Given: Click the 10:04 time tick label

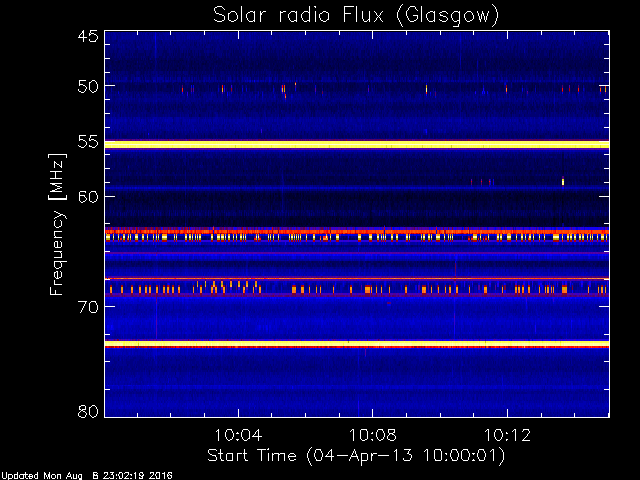Looking at the screenshot, I should click(x=238, y=435).
